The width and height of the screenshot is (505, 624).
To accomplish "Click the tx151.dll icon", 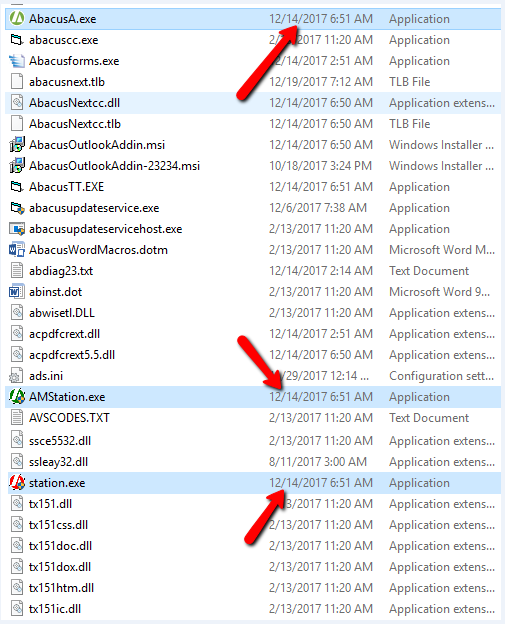I will [x=17, y=504].
